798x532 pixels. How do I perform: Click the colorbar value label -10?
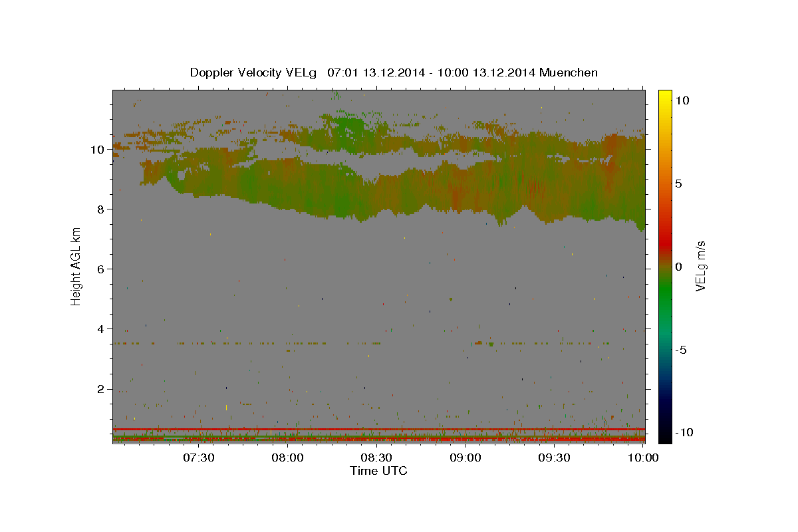coord(685,432)
